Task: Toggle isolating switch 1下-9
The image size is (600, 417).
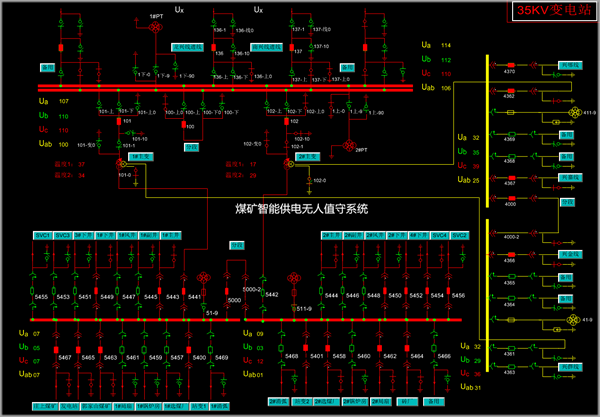Action: [x=155, y=70]
